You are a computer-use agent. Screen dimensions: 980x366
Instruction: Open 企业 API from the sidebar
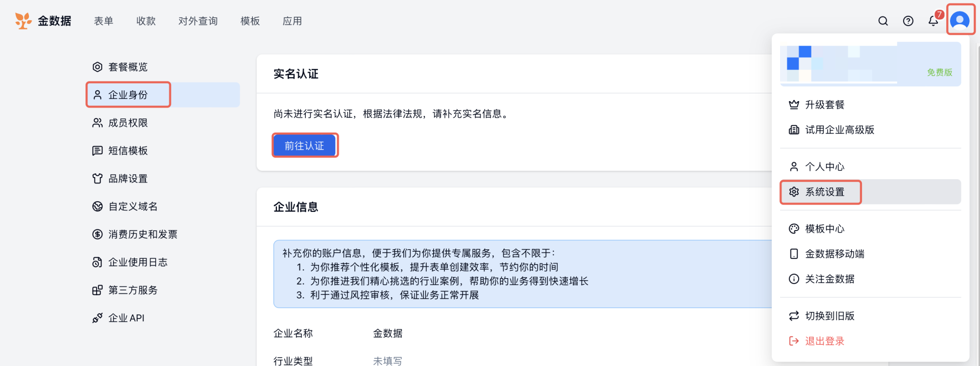click(126, 318)
